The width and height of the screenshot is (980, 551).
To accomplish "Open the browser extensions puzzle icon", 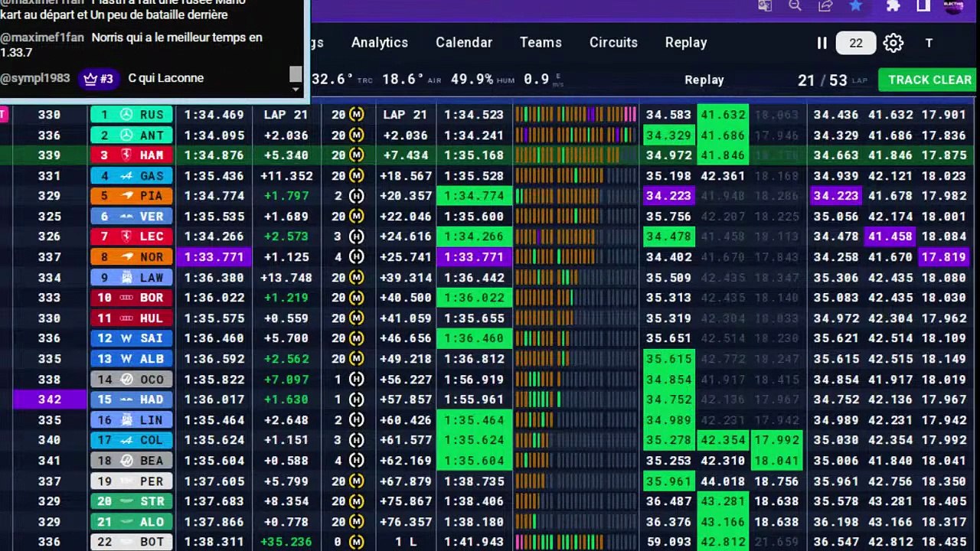I will coord(893,6).
